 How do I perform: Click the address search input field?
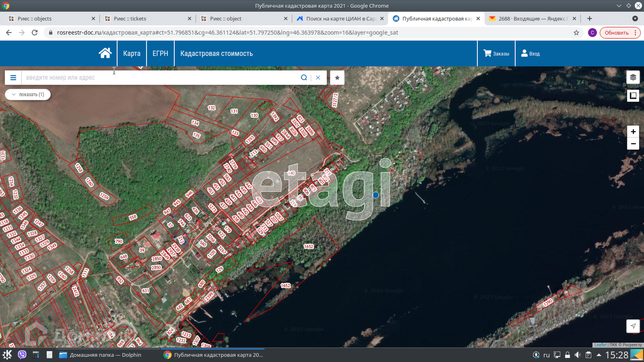point(161,78)
